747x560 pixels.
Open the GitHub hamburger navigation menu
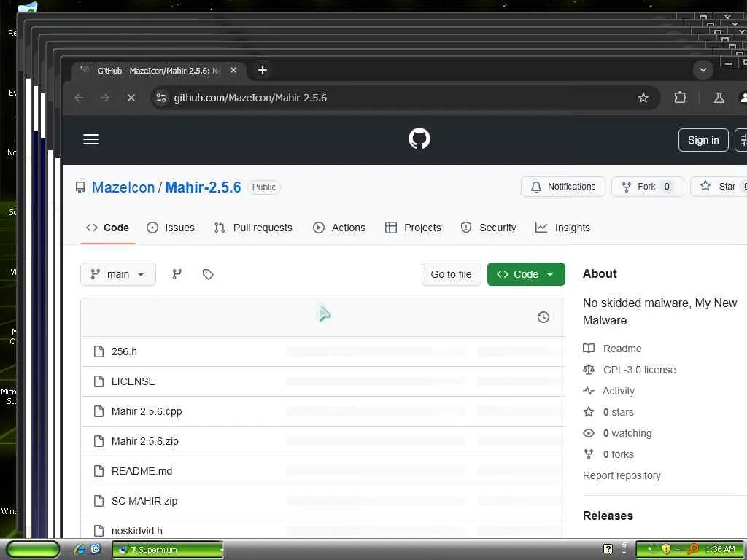[x=91, y=139]
